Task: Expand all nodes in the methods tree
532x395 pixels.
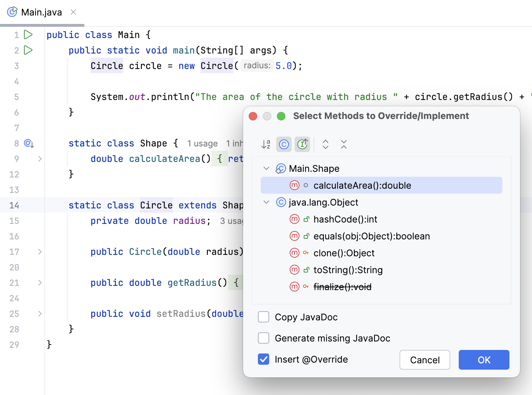Action: (326, 144)
